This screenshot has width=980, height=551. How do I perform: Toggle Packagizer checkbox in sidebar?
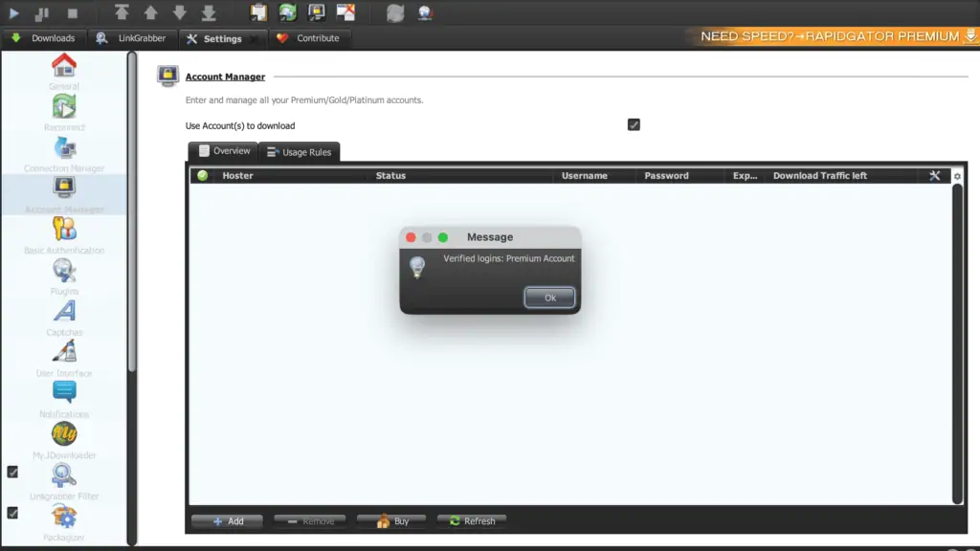coord(12,513)
